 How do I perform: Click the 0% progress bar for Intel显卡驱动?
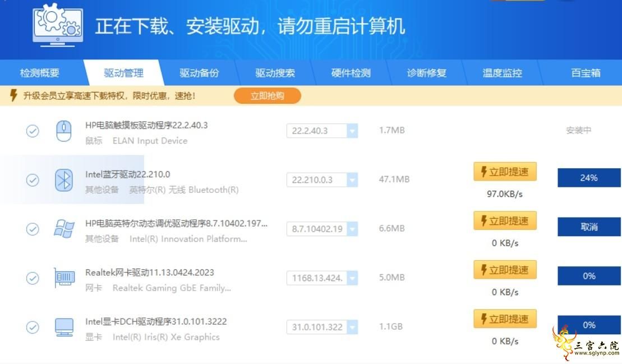click(589, 325)
